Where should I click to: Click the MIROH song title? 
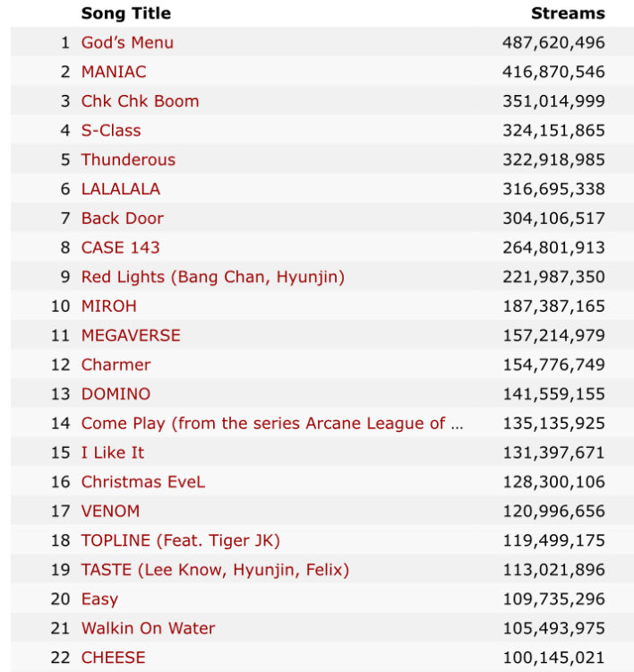coord(109,306)
